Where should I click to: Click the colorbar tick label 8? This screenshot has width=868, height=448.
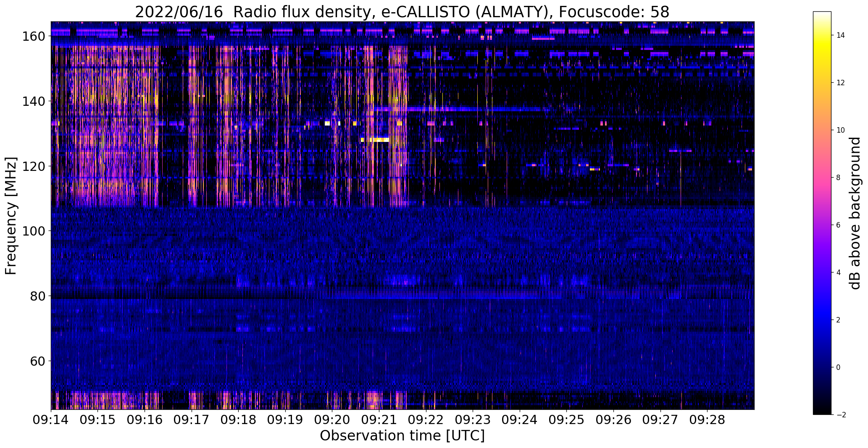(x=839, y=178)
